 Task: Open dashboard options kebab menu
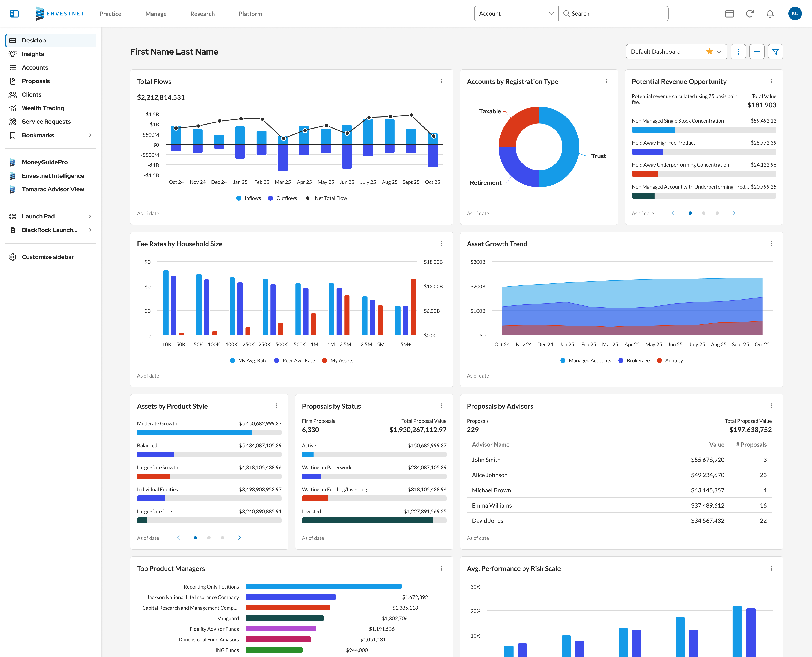(738, 51)
